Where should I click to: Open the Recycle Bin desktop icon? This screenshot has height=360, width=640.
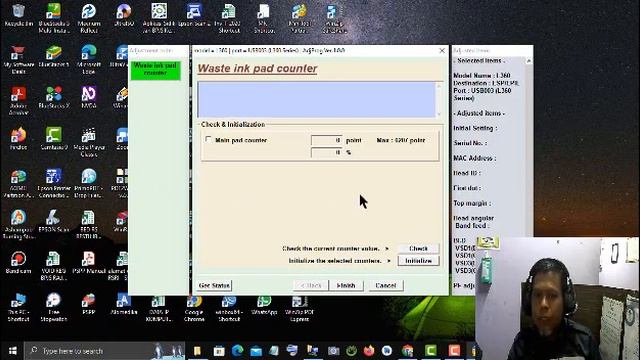(x=18, y=15)
